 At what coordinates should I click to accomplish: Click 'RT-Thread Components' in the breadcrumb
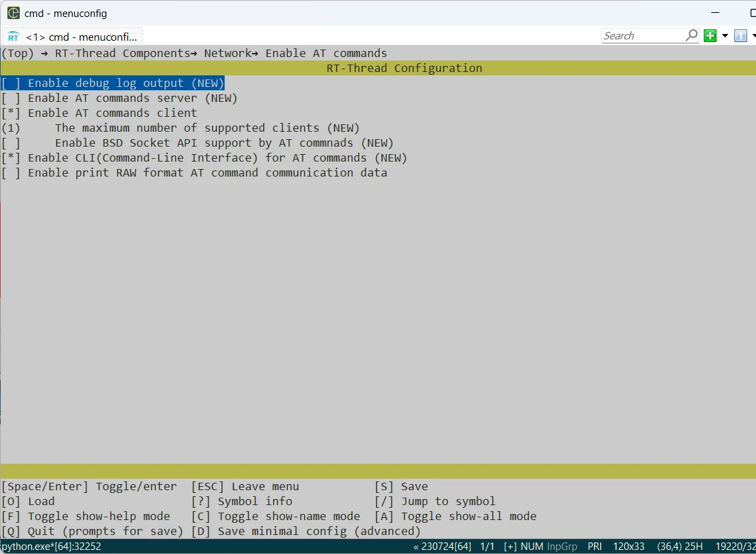coord(122,53)
